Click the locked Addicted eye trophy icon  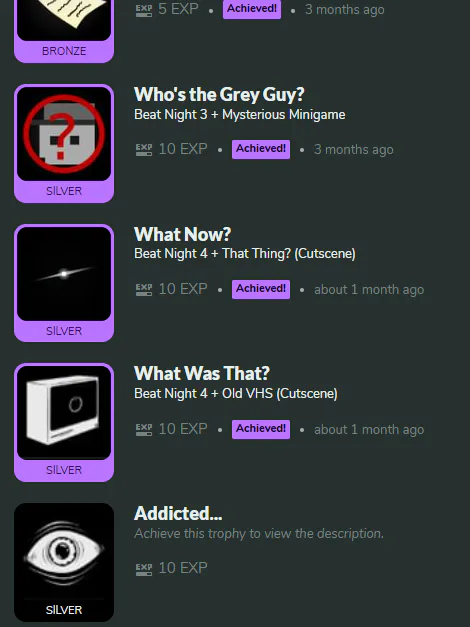tap(64, 552)
